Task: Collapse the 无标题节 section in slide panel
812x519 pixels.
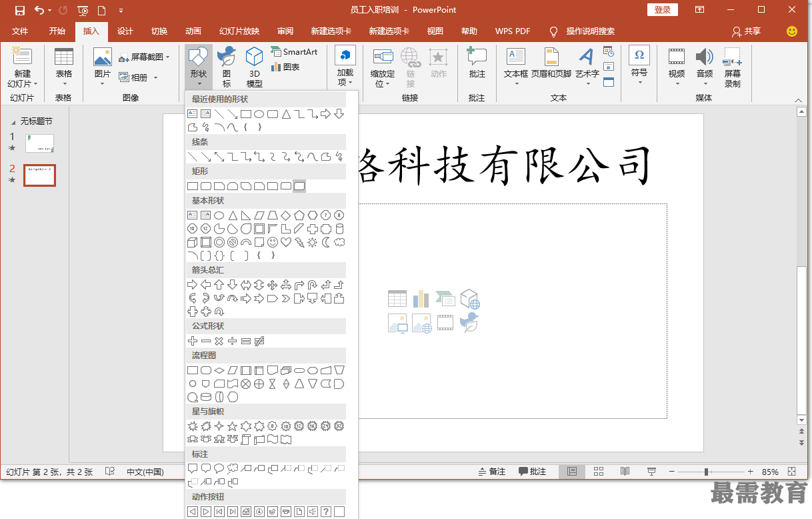Action: click(13, 121)
